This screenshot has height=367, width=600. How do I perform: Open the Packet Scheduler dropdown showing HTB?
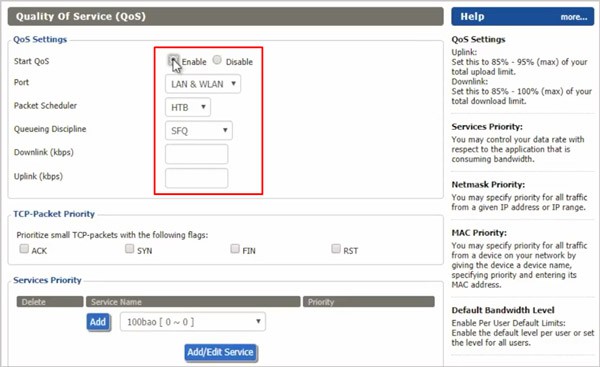[188, 108]
